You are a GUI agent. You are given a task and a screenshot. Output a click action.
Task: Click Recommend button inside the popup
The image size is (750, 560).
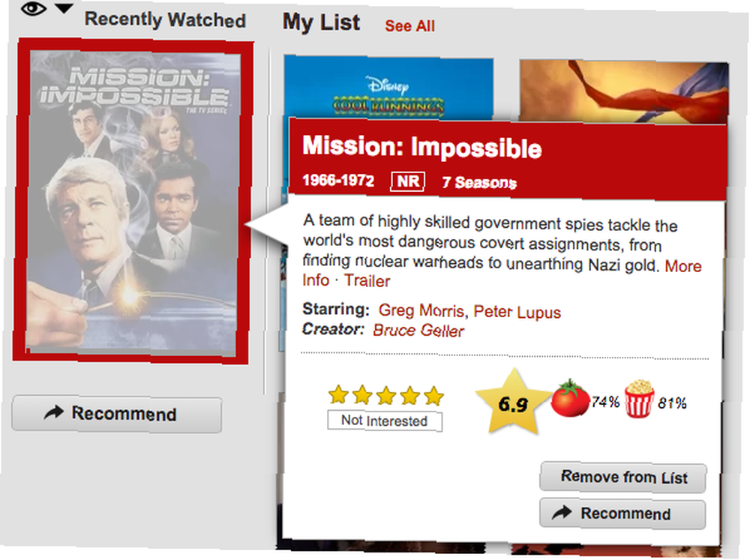click(622, 514)
